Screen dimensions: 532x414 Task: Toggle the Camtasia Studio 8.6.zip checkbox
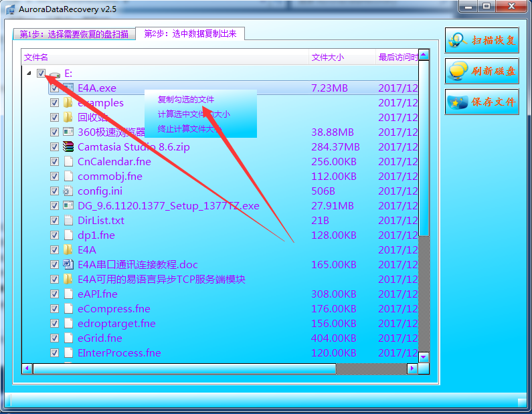[54, 147]
